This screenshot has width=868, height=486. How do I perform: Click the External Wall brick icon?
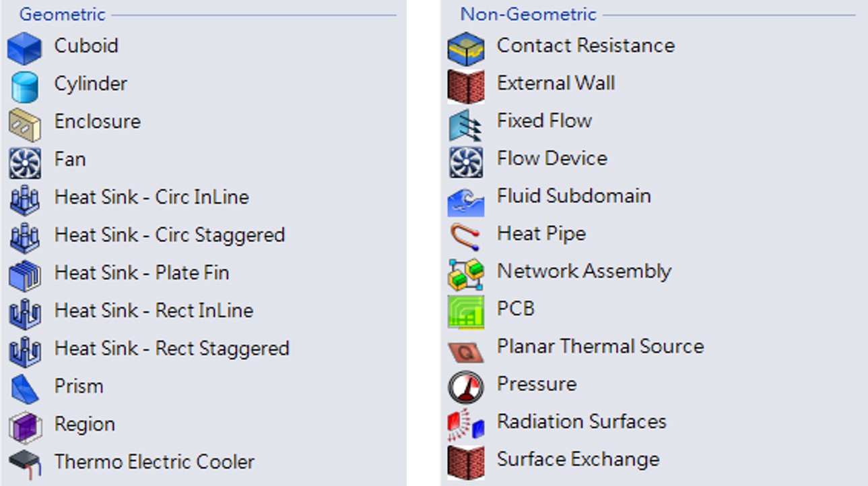[466, 86]
